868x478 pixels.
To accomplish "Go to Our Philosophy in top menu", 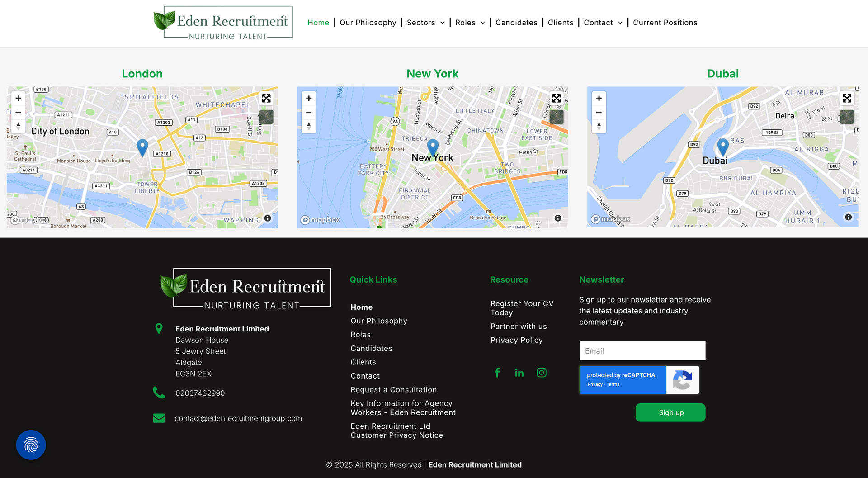I will coord(368,23).
